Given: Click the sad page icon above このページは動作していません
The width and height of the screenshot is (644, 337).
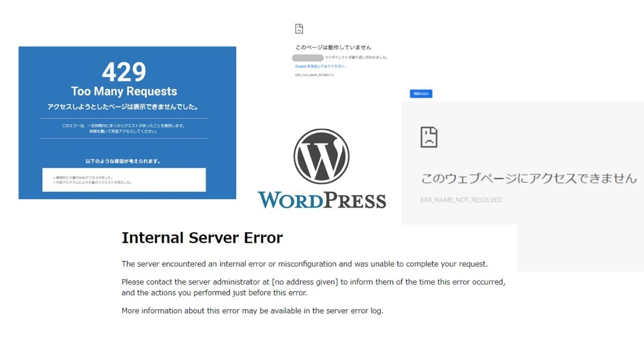Looking at the screenshot, I should point(299,29).
